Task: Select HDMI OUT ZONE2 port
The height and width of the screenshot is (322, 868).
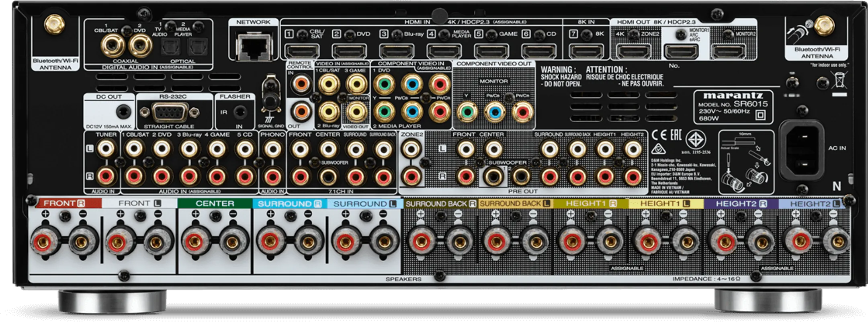Action: [634, 51]
